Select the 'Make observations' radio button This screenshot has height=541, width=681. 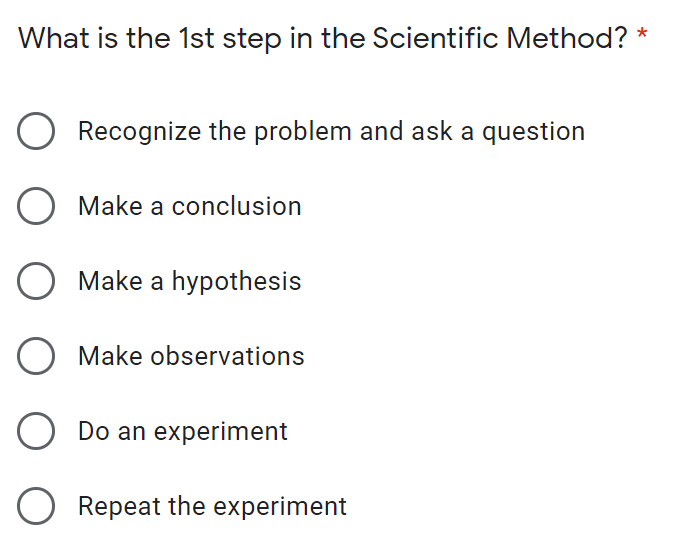36,357
